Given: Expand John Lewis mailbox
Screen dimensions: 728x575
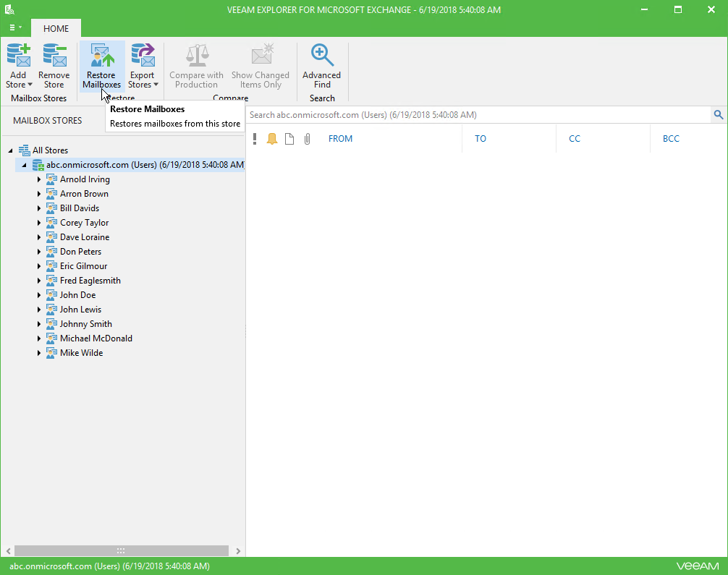Looking at the screenshot, I should coord(39,309).
